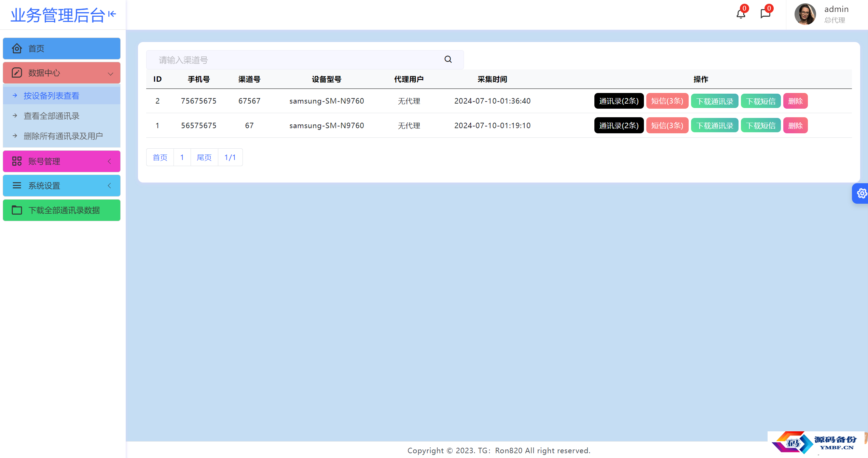Click the admin avatar picture

(x=805, y=14)
